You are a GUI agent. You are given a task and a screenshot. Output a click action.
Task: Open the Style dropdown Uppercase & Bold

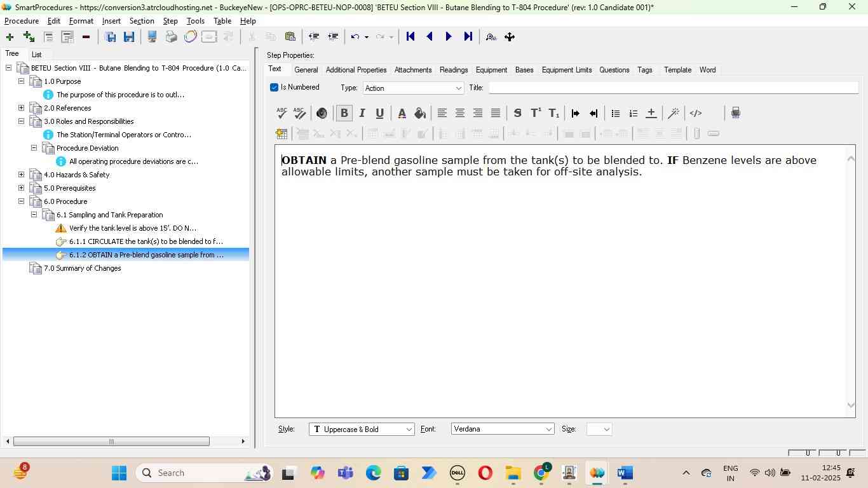[x=362, y=429]
